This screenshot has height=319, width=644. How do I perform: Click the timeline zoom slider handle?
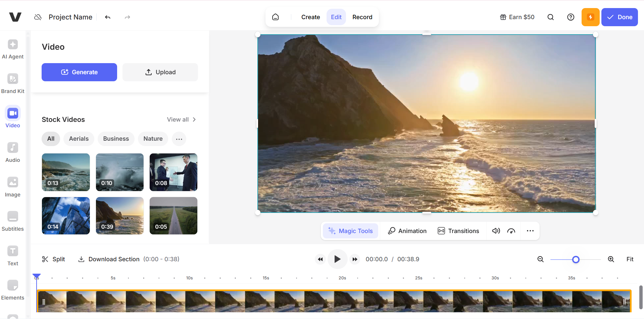pos(576,260)
